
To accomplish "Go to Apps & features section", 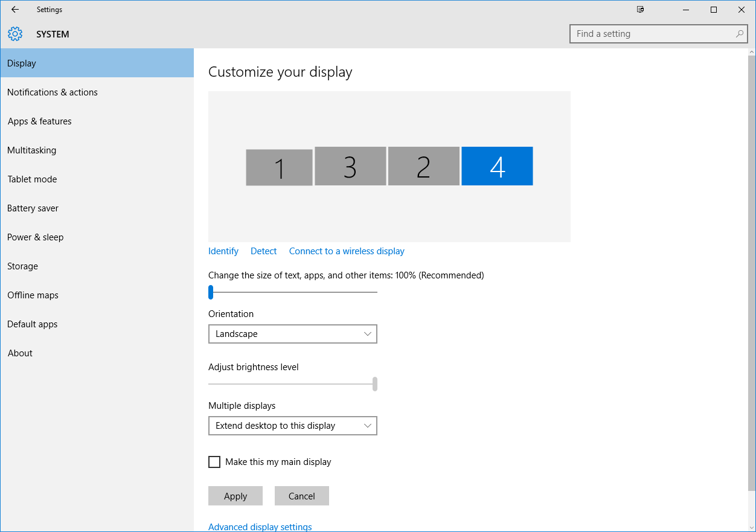I will coord(40,121).
